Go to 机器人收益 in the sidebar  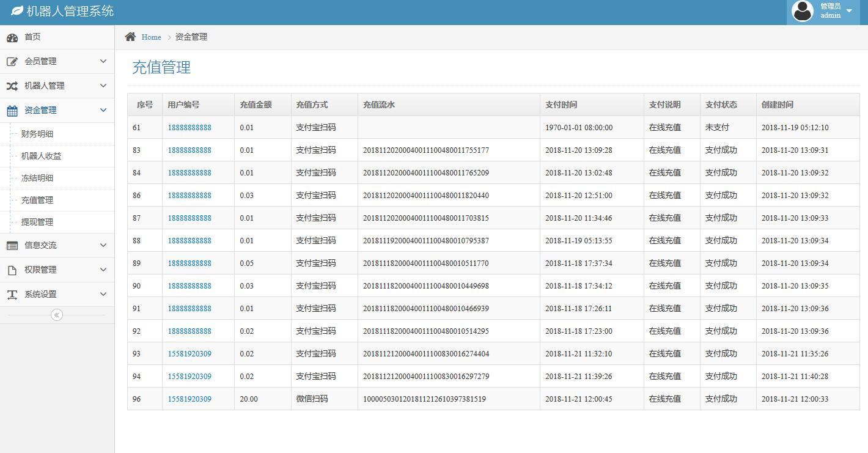click(x=41, y=156)
